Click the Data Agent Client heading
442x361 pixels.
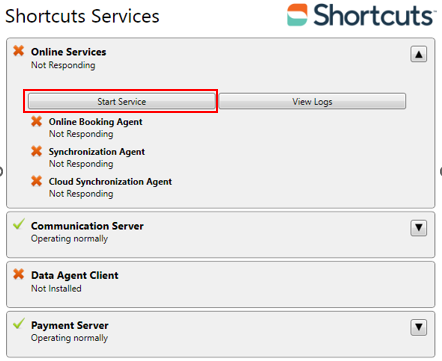tap(75, 275)
